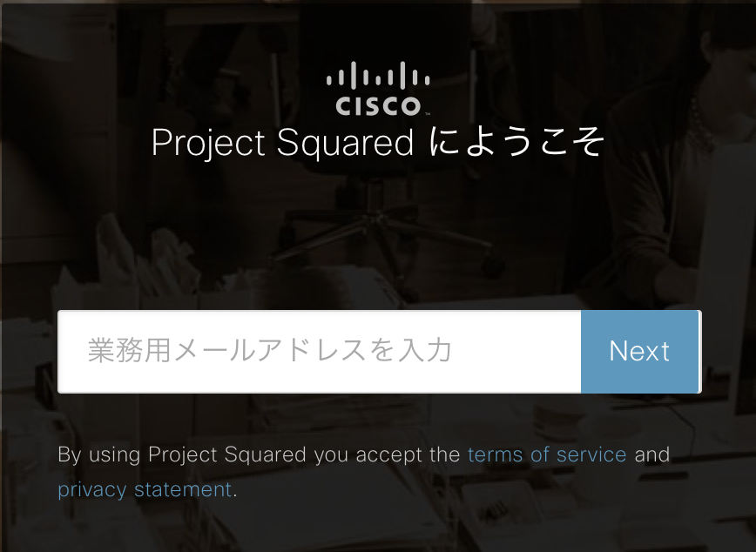Open the terms of service link
Viewport: 756px width, 552px height.
tap(547, 454)
